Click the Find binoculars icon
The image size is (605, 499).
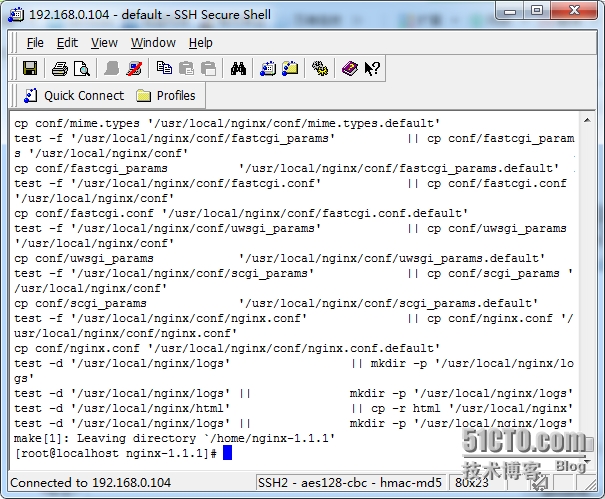(238, 69)
